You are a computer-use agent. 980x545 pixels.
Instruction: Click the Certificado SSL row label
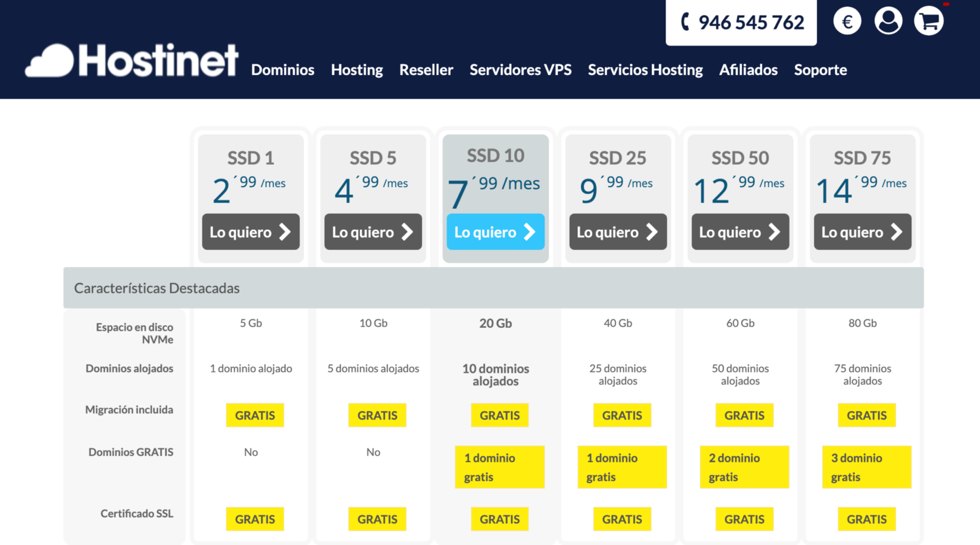point(136,513)
